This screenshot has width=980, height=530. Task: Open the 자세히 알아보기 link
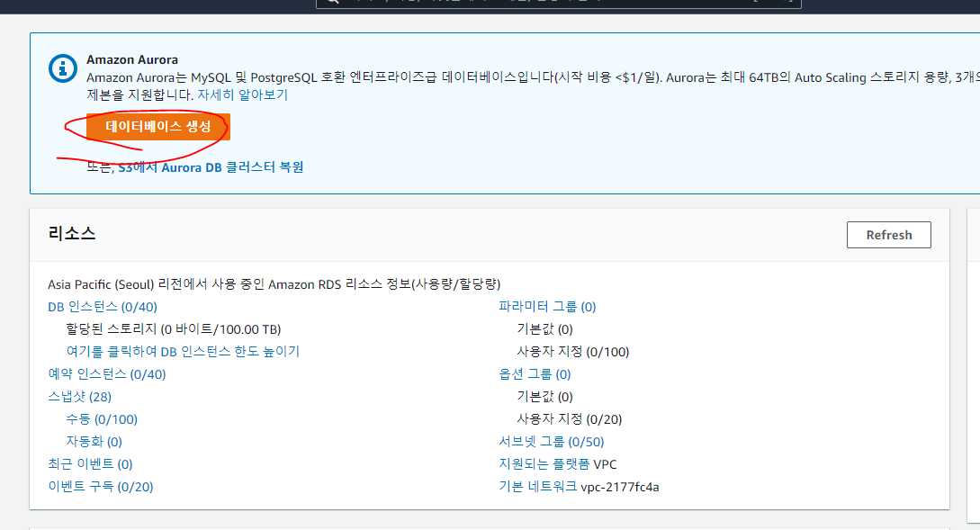[242, 95]
